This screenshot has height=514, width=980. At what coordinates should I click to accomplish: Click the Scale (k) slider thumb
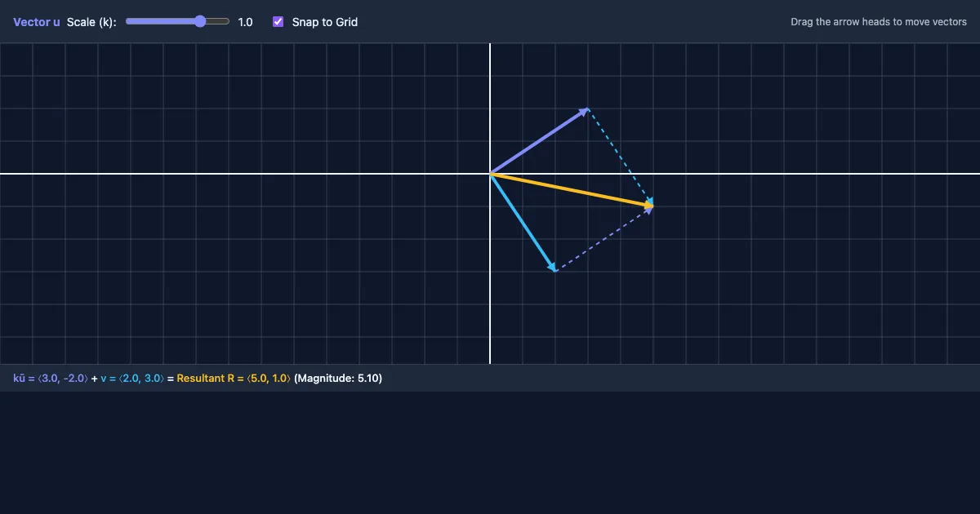coord(200,22)
